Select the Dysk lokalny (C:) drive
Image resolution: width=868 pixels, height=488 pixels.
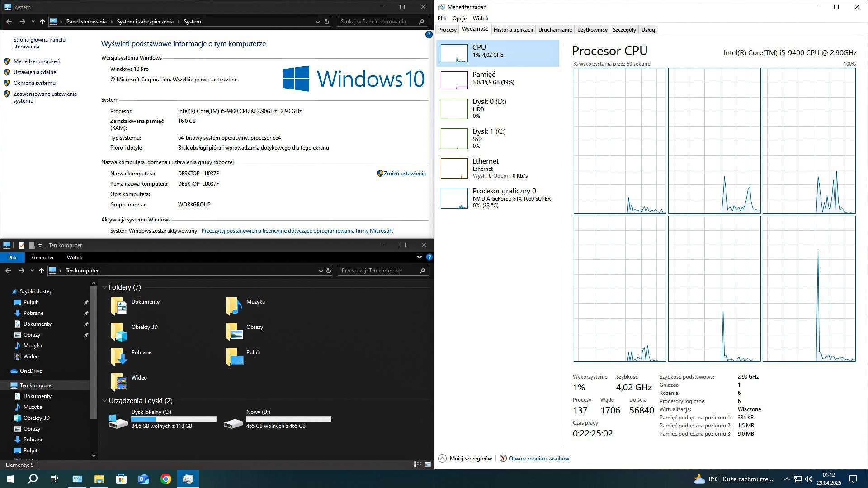click(163, 419)
